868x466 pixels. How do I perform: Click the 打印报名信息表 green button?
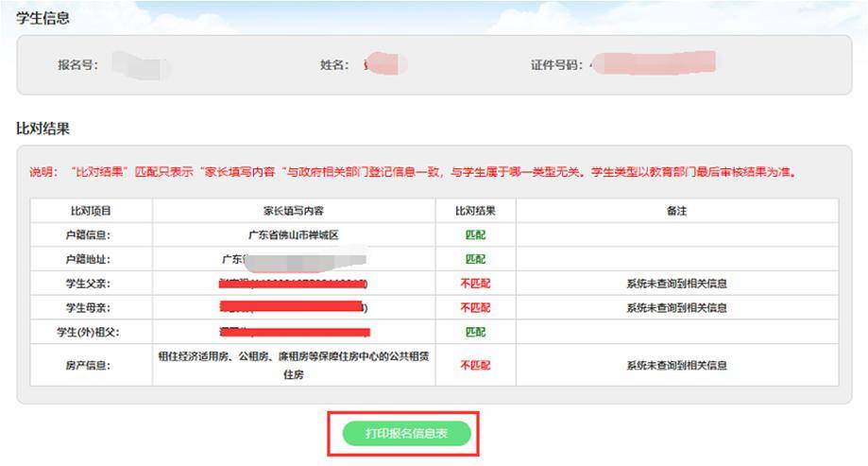(x=406, y=433)
